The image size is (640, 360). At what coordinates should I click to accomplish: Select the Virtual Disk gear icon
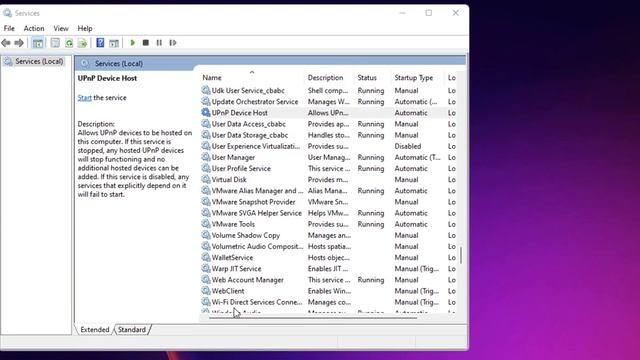pos(206,179)
